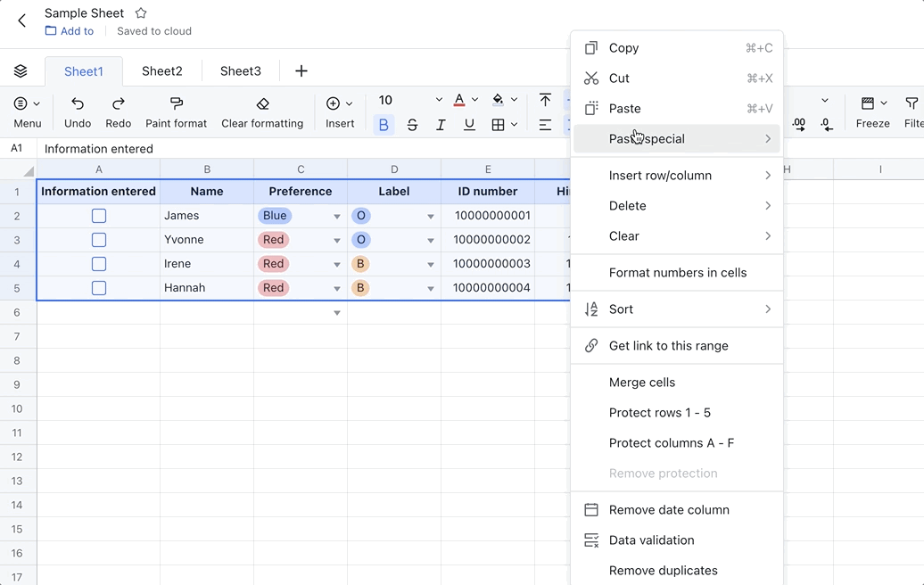
Task: Tick the checkbox for Yvonne
Action: [x=99, y=240]
